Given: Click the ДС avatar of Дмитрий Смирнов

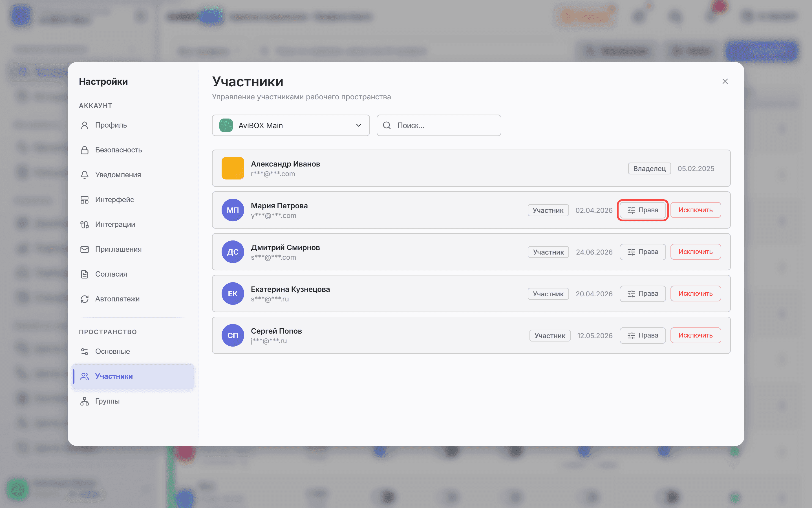Looking at the screenshot, I should tap(233, 252).
